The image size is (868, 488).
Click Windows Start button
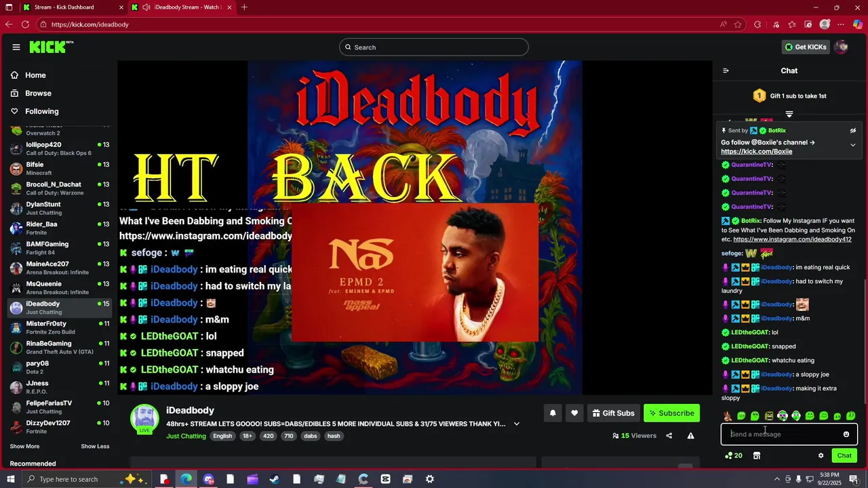click(x=10, y=479)
